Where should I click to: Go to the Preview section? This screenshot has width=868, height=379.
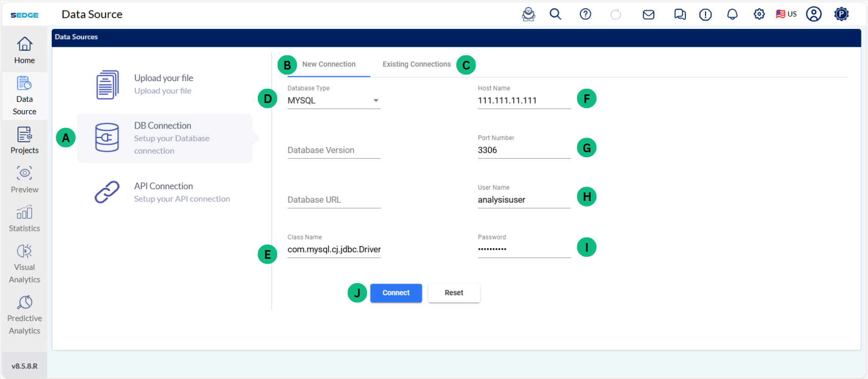pos(24,180)
